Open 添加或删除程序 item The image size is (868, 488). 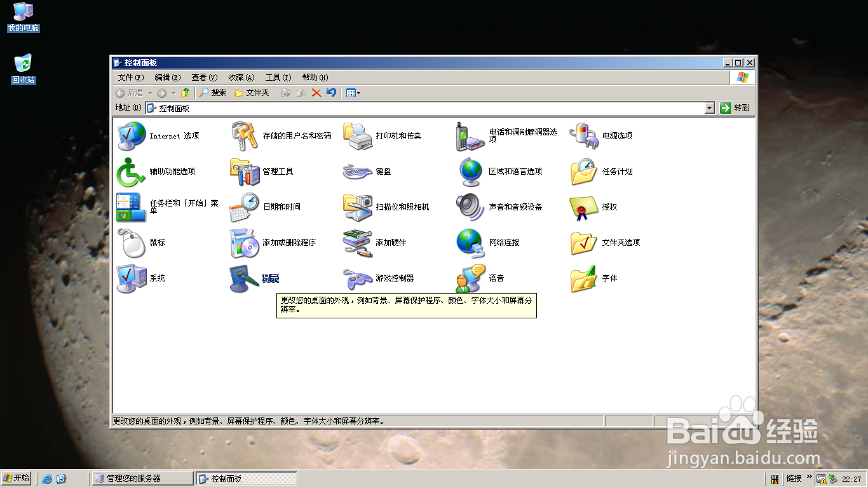[x=273, y=243]
